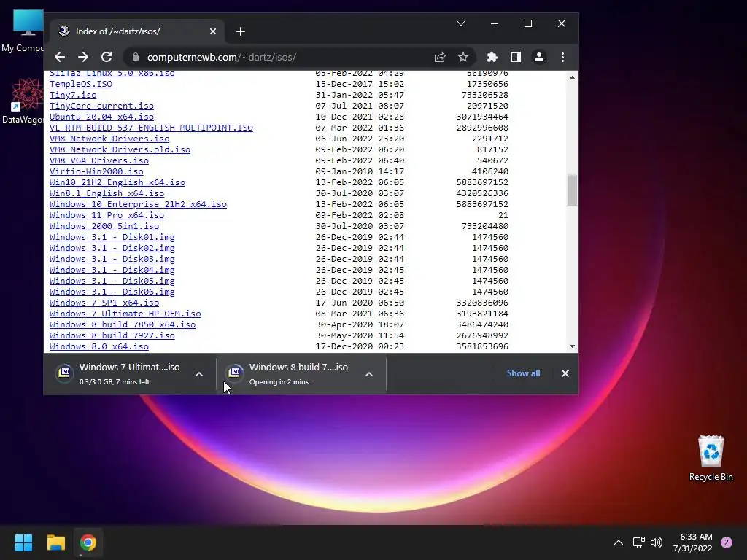The width and height of the screenshot is (747, 560).
Task: Open the Win10_21H2_English_x64.iso link
Action: pos(117,182)
